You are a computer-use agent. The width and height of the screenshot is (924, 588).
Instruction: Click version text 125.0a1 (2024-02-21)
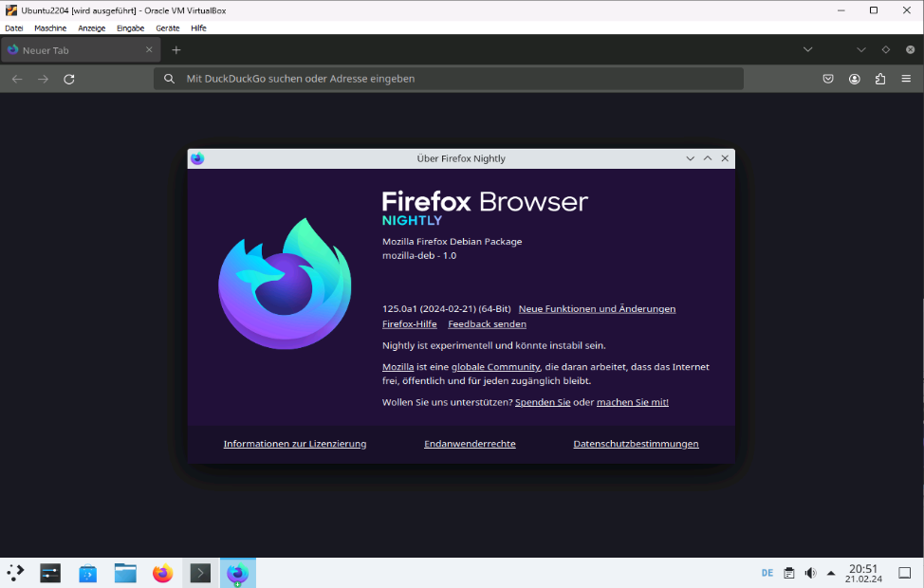coord(429,309)
